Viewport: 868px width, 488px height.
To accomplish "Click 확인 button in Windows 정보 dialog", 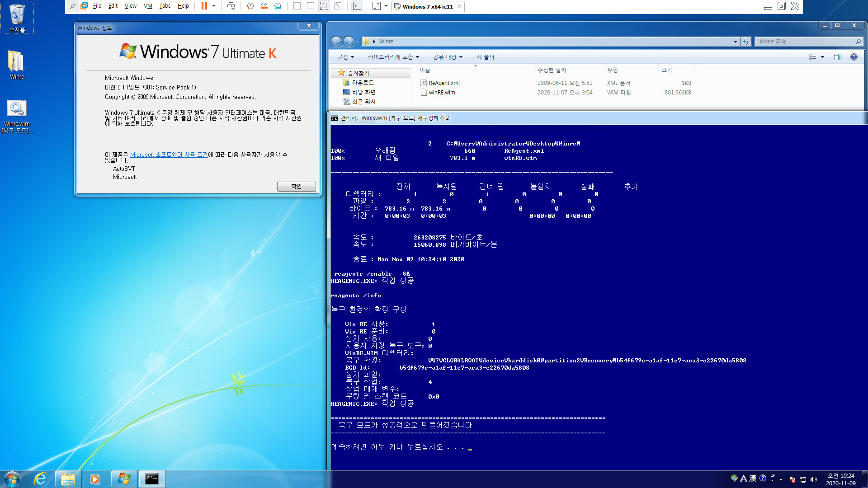I will [x=297, y=186].
